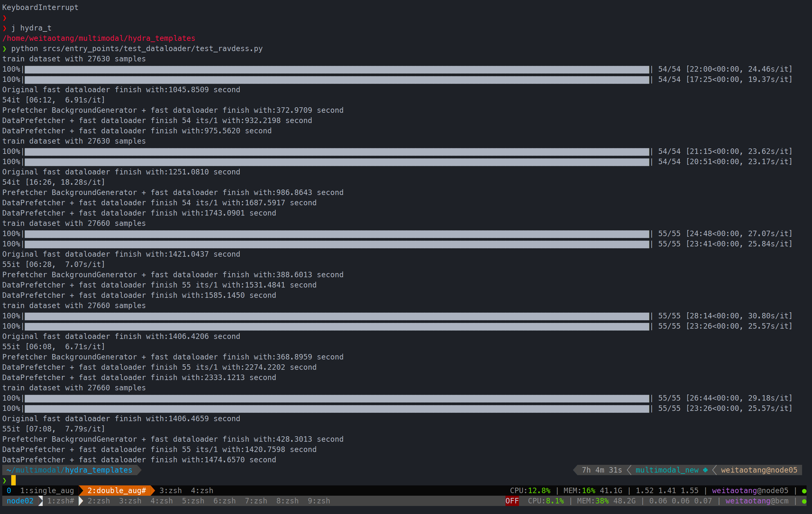Open 9:zsh window in node02 bar
812x514 pixels.
[x=319, y=501]
